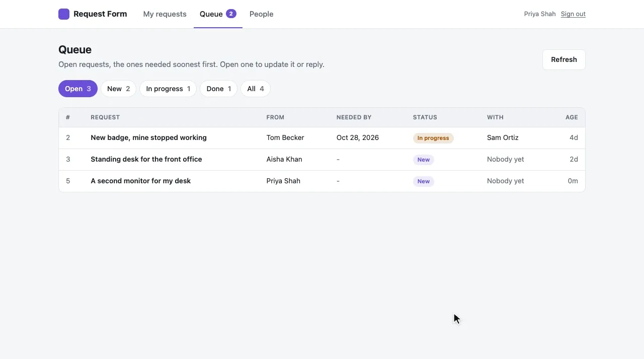
Task: Click the 4d age value
Action: point(574,137)
